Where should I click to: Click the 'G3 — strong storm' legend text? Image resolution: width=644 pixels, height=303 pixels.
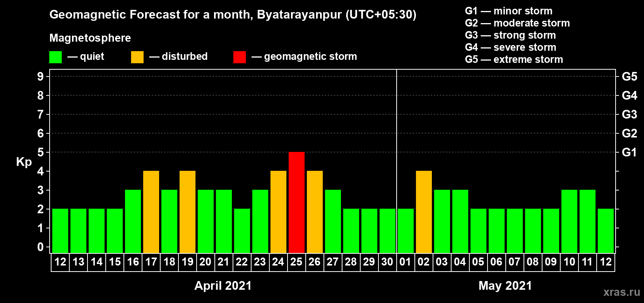[x=511, y=35]
